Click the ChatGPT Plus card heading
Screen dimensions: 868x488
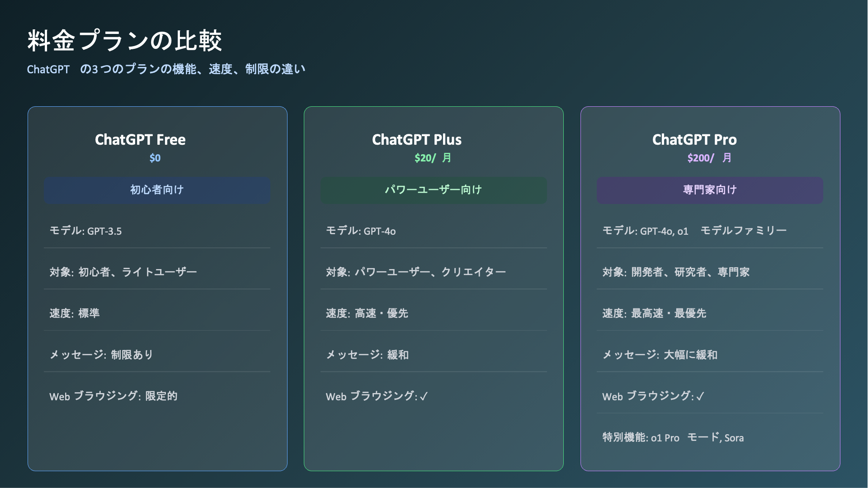tap(417, 140)
